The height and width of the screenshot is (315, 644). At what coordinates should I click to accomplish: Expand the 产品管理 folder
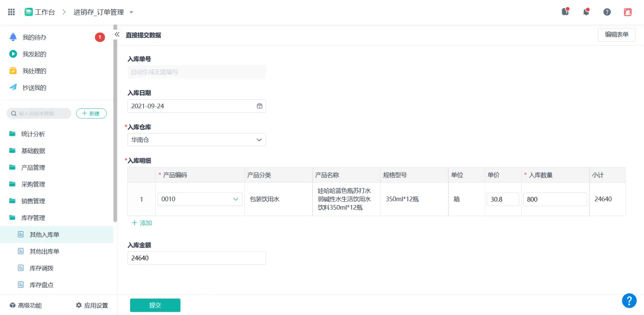pyautogui.click(x=56, y=167)
